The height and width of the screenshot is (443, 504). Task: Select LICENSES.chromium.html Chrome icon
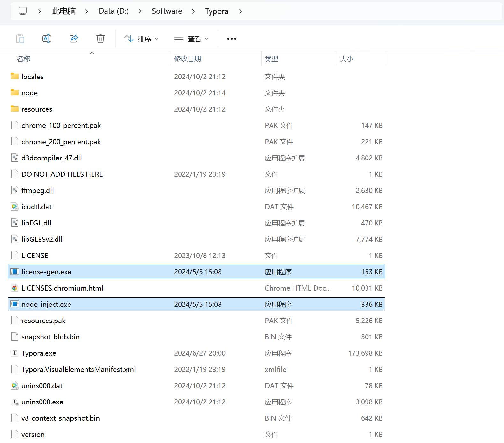coord(15,288)
